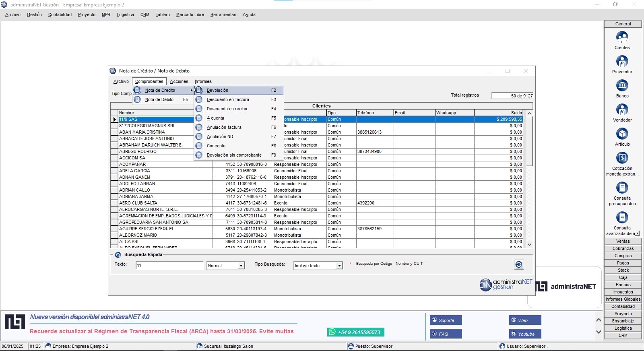The height and width of the screenshot is (351, 644).
Task: Click the Devolución menu entry icon
Action: pos(199,90)
